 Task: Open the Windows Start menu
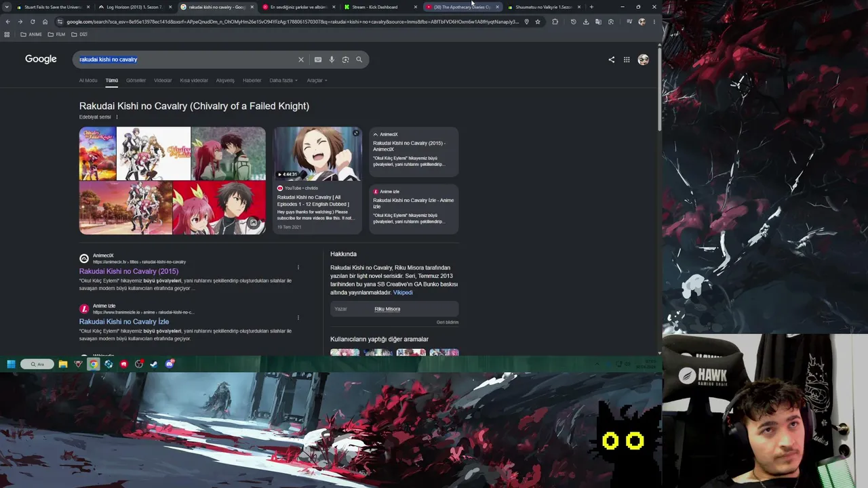coord(11,364)
